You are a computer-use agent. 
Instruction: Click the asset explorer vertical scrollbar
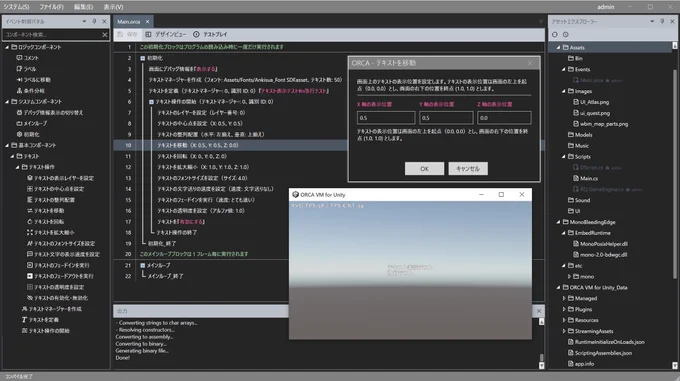pos(675,173)
